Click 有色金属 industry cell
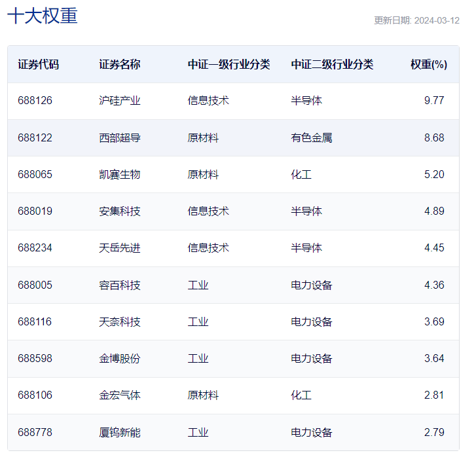Screen dimensions: 476x455 pyautogui.click(x=312, y=137)
